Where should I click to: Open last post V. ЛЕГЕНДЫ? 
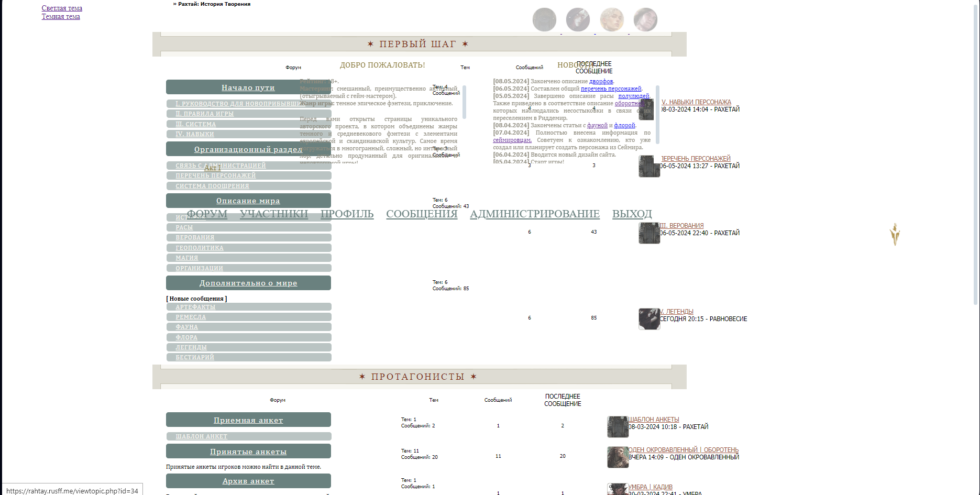pyautogui.click(x=676, y=312)
